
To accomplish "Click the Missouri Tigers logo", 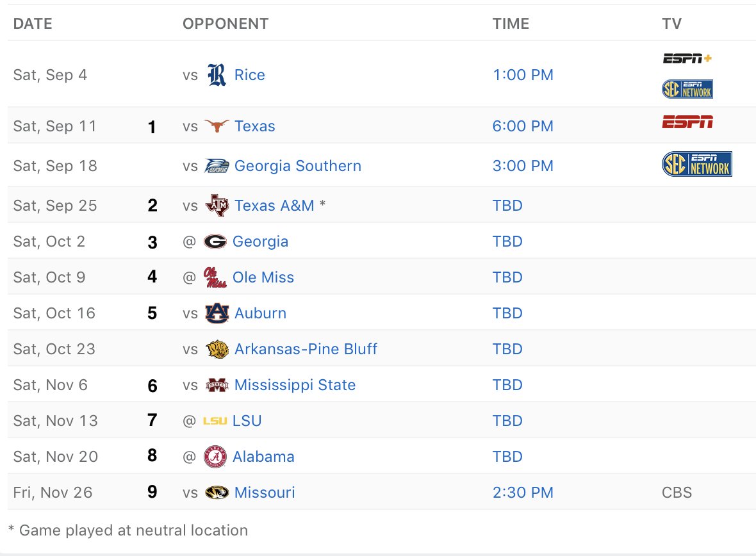I will [217, 493].
